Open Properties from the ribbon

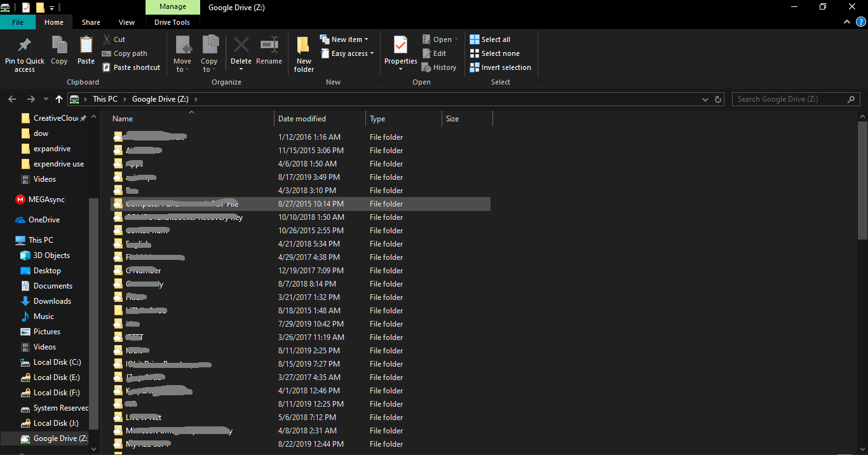coord(400,46)
